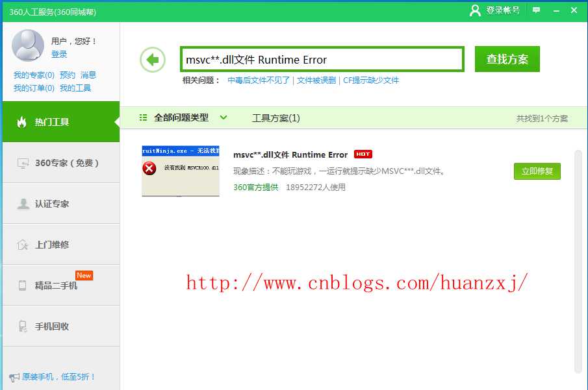The width and height of the screenshot is (588, 390).
Task: Click the flame icon beside 热门工具
Action: click(21, 122)
